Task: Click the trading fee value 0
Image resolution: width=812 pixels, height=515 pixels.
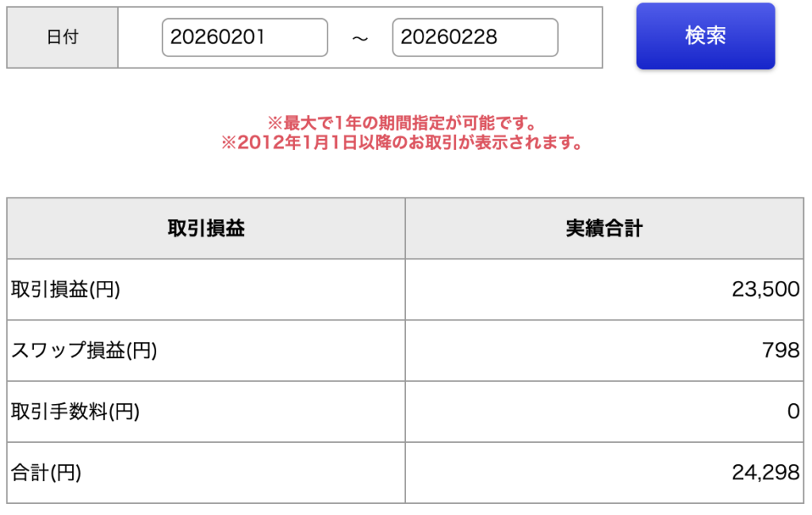Action: tap(792, 412)
